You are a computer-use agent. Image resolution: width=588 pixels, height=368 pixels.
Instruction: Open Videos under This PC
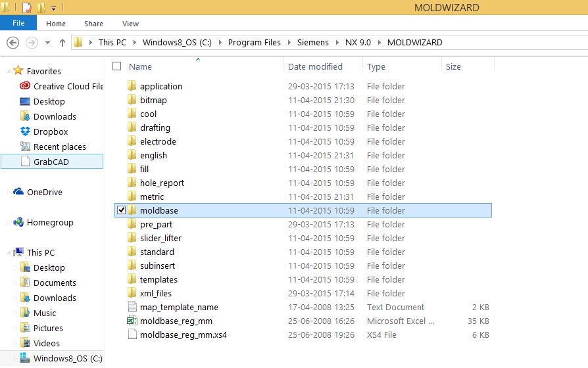[40, 343]
